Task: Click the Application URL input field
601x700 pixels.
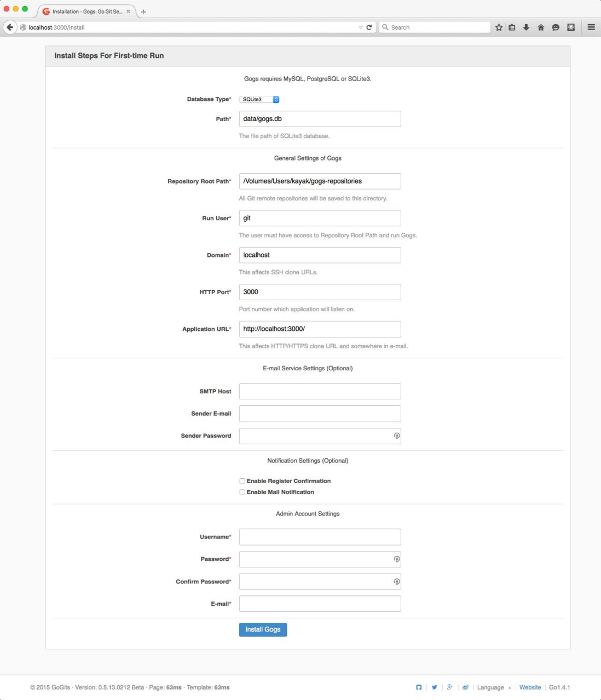Action: click(320, 329)
